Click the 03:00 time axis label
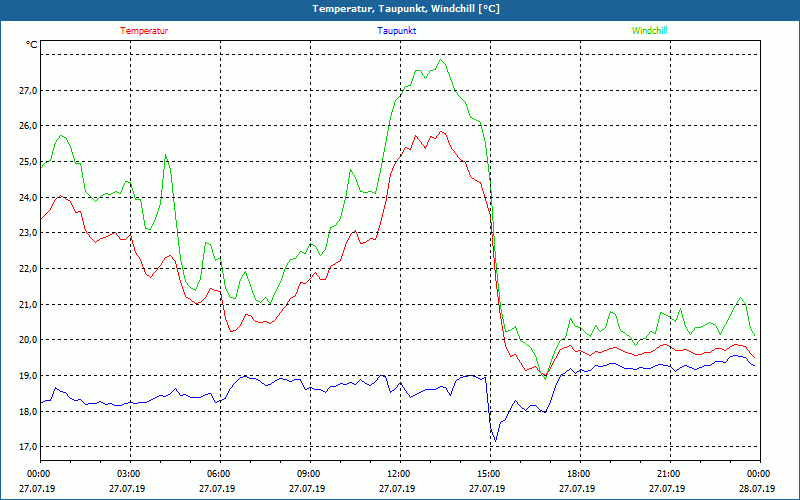Image resolution: width=800 pixels, height=500 pixels. (127, 474)
